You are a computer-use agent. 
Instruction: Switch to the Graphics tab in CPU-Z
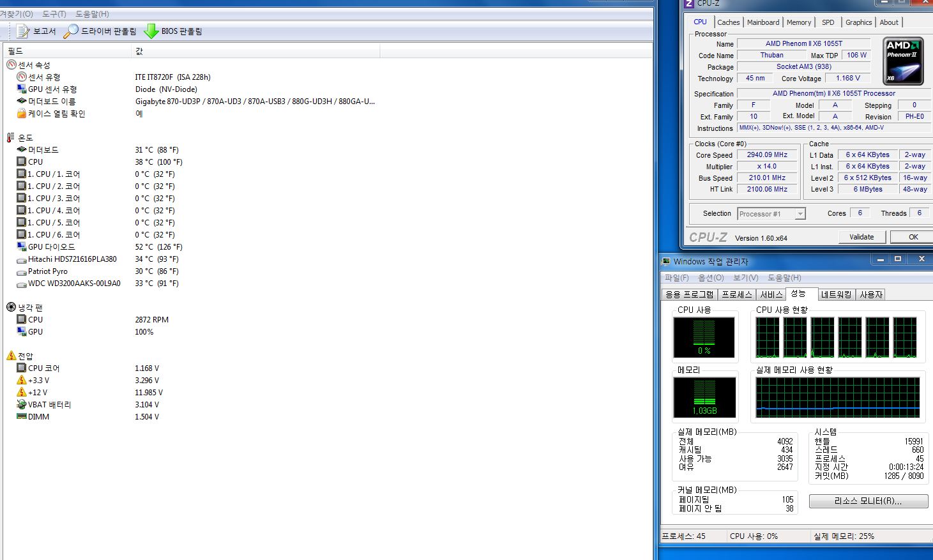[x=858, y=22]
